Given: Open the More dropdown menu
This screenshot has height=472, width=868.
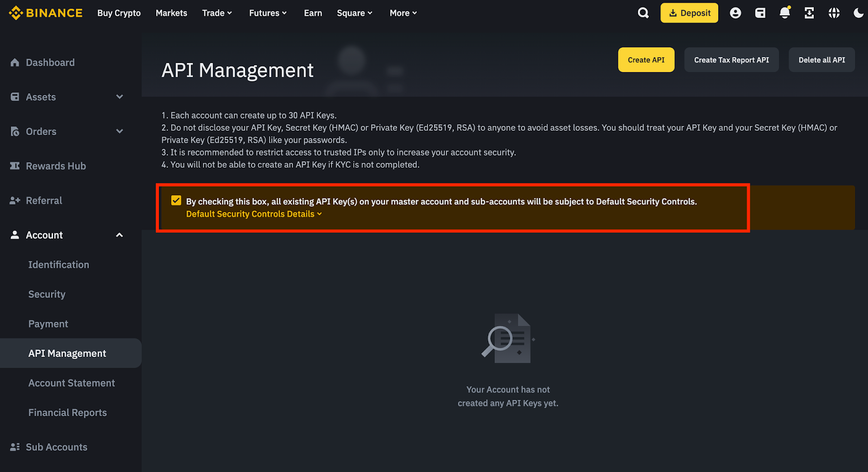Looking at the screenshot, I should point(403,13).
